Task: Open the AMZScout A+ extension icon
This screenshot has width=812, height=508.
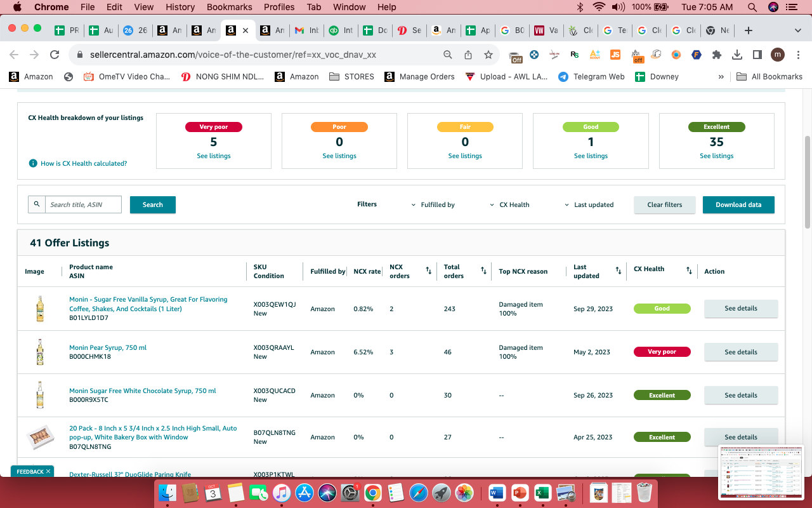Action: 594,55
